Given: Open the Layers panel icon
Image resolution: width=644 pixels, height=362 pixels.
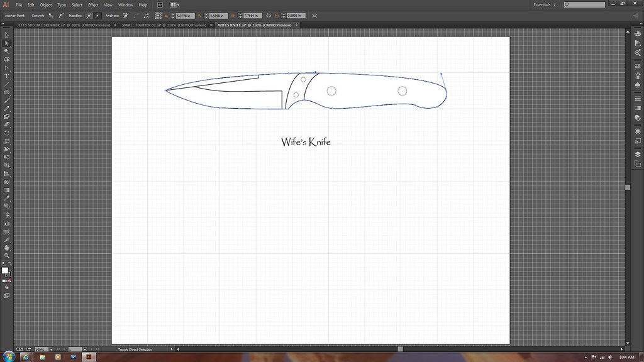Looking at the screenshot, I should pos(637,154).
